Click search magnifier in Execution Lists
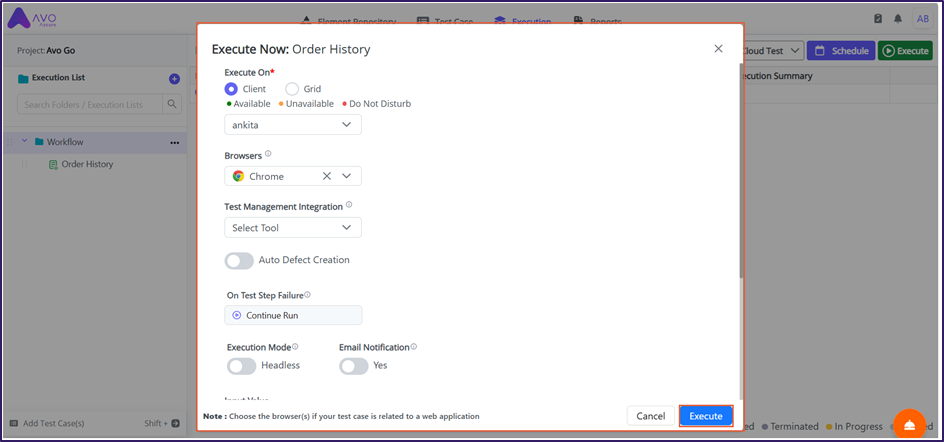This screenshot has width=944, height=442. pos(172,104)
